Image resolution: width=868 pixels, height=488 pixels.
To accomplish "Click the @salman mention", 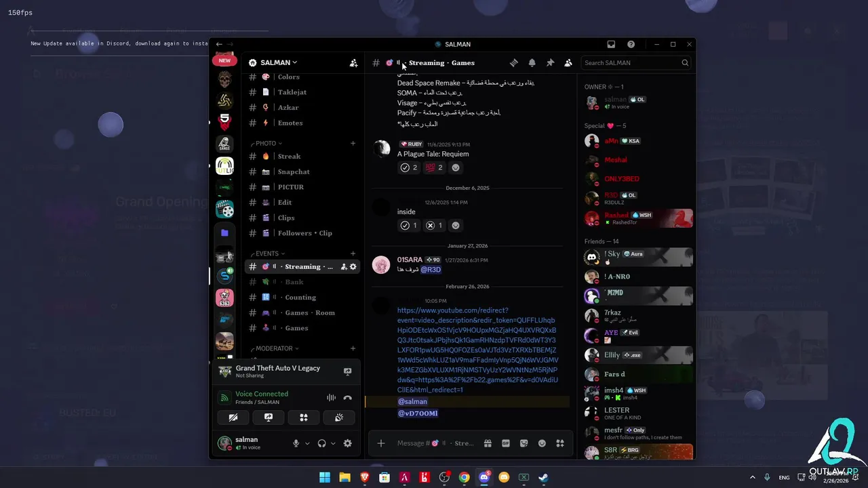I will tap(412, 402).
